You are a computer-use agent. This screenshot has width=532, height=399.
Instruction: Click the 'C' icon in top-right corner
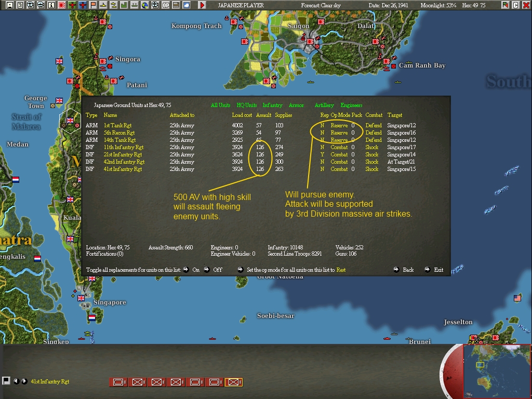pyautogui.click(x=516, y=5)
